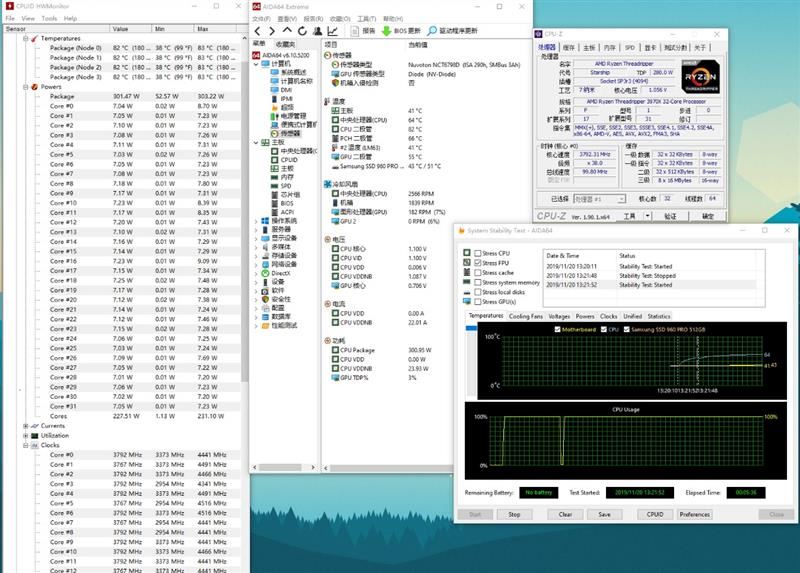Select DMI item in AIDA64 tree
The height and width of the screenshot is (573, 800).
tap(281, 90)
